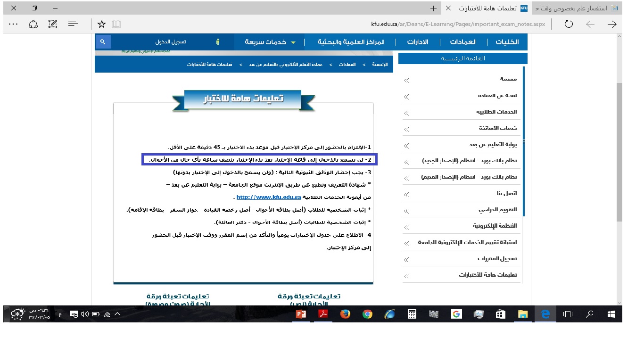Screen dimensions: 644x362
Task: Open Windows Store taskbar icon
Action: click(x=501, y=314)
